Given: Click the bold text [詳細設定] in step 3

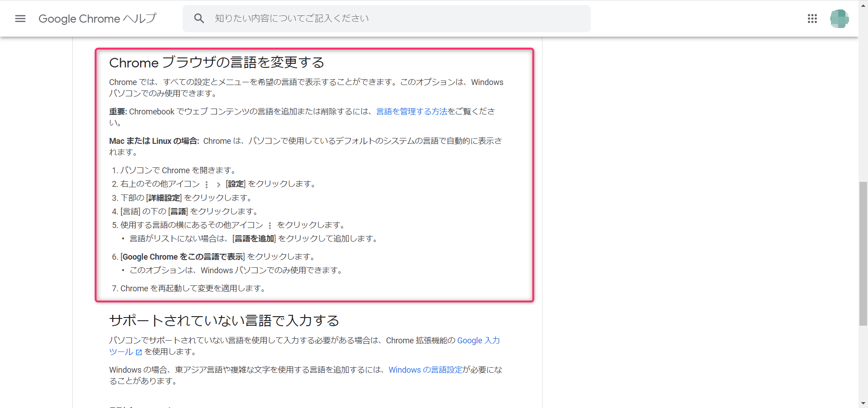Looking at the screenshot, I should point(164,198).
